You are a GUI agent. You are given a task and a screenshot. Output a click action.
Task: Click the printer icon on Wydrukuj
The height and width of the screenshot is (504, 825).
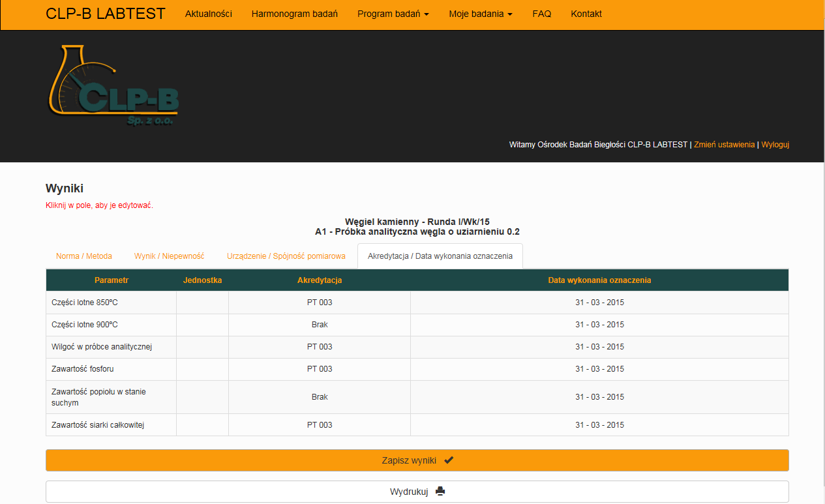[x=440, y=492]
